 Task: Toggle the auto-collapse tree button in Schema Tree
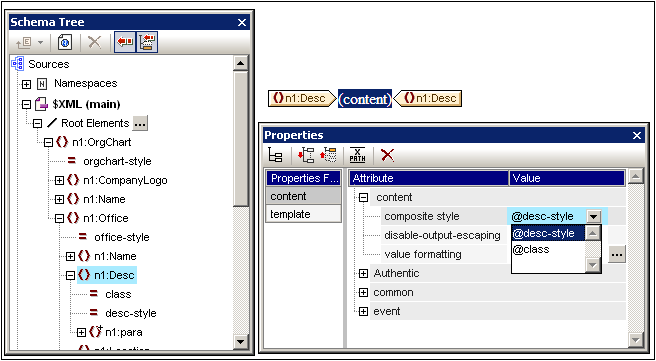(147, 43)
